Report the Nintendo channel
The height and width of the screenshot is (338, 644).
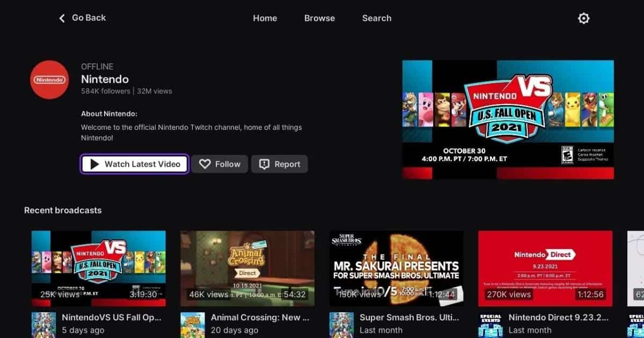coord(280,164)
